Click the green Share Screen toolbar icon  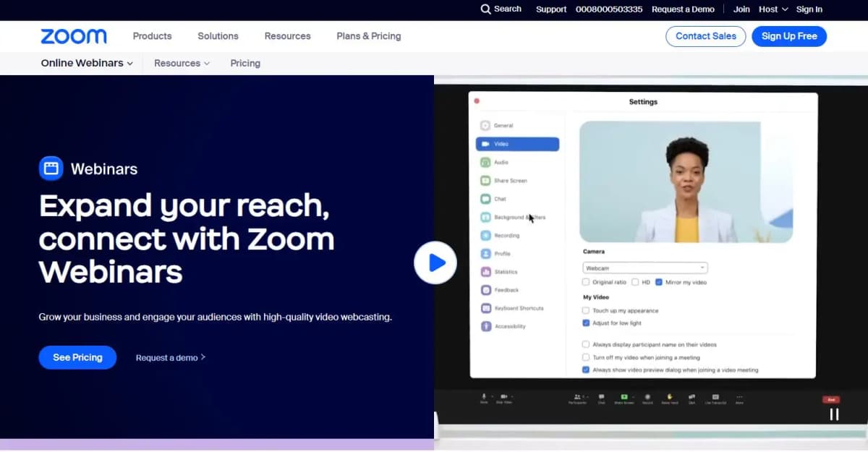(x=624, y=396)
